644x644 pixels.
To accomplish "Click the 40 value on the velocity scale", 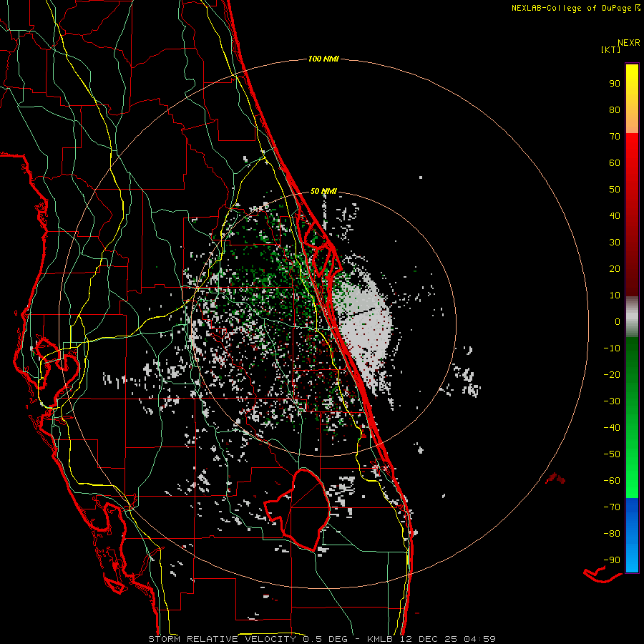I will pos(615,215).
